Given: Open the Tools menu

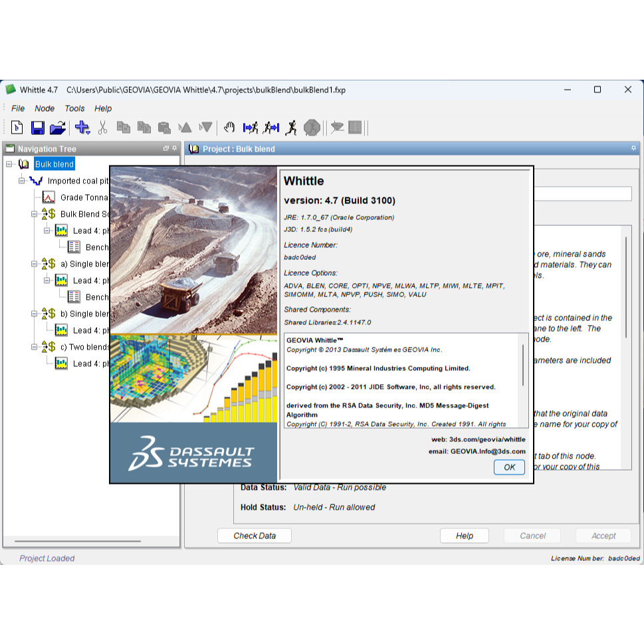Looking at the screenshot, I should point(74,108).
